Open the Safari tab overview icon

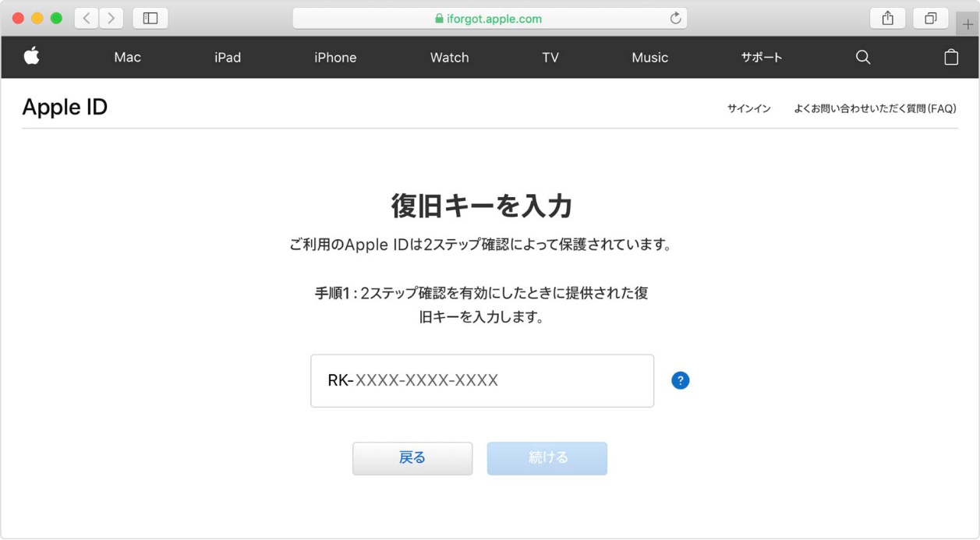coord(931,17)
